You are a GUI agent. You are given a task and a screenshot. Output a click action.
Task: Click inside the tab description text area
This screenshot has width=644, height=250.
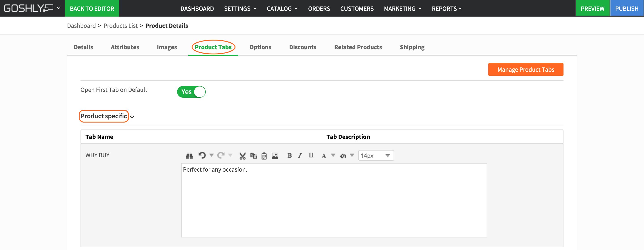(334, 200)
